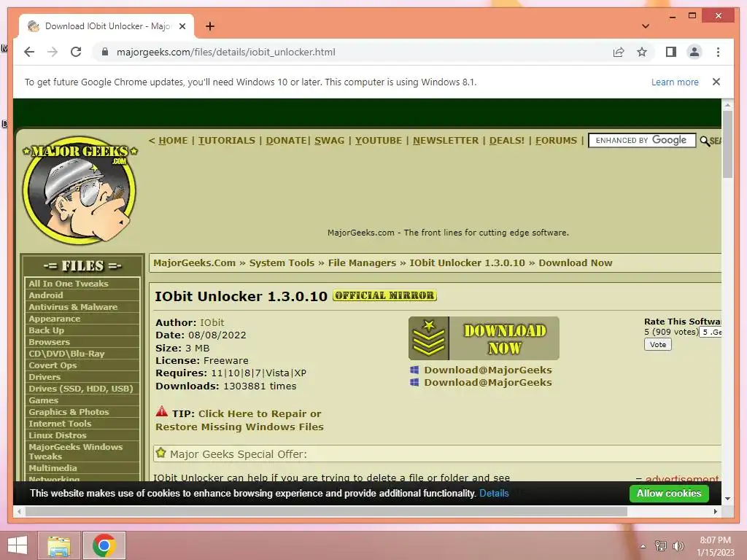Image resolution: width=747 pixels, height=560 pixels.
Task: Open DONATE in top navigation
Action: pos(286,141)
